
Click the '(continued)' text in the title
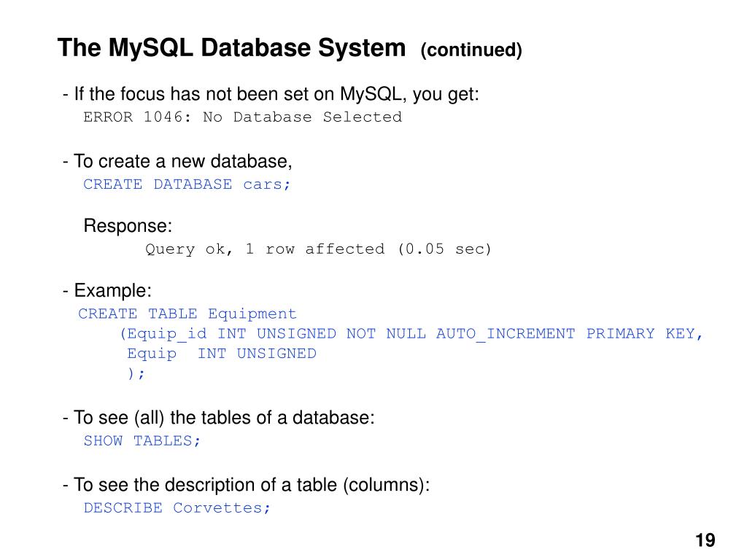pyautogui.click(x=471, y=50)
